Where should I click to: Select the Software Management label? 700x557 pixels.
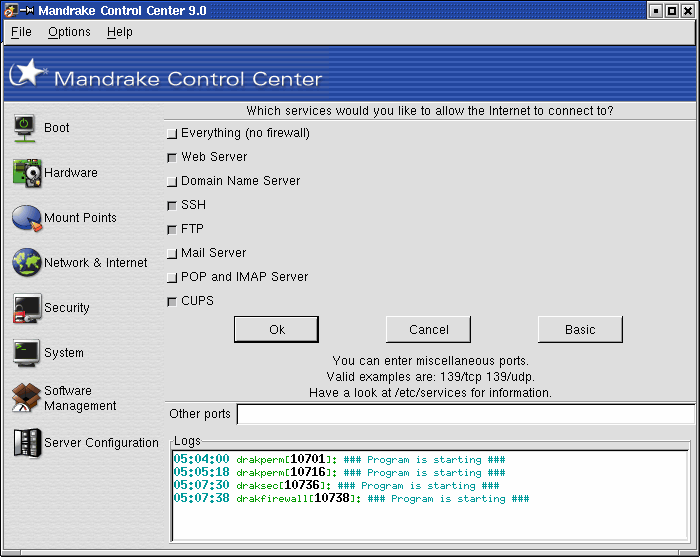pyautogui.click(x=80, y=398)
